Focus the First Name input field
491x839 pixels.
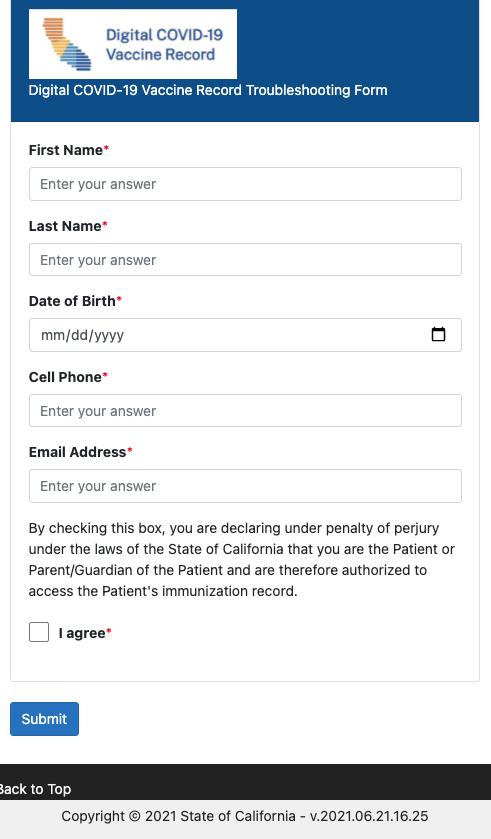246,184
